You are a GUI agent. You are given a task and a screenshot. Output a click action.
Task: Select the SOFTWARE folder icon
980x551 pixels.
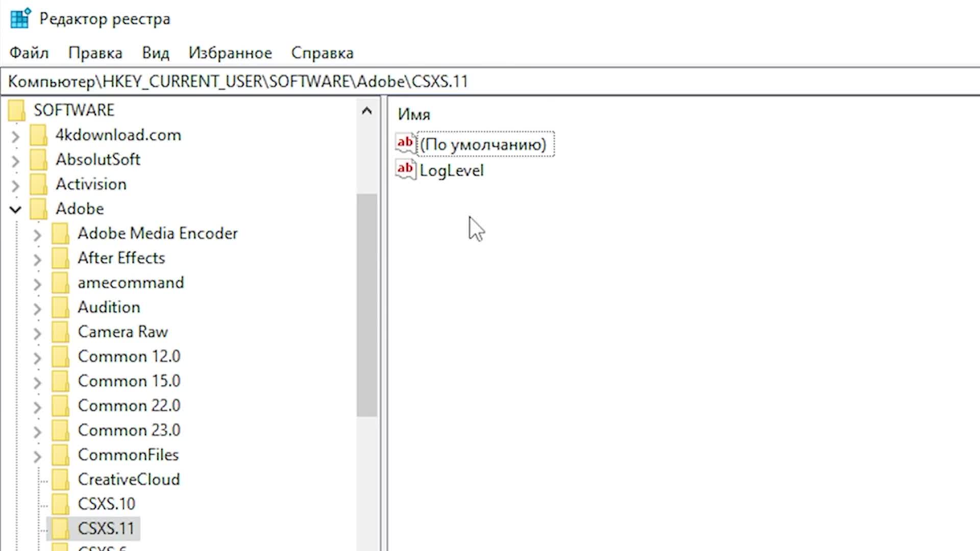(17, 110)
